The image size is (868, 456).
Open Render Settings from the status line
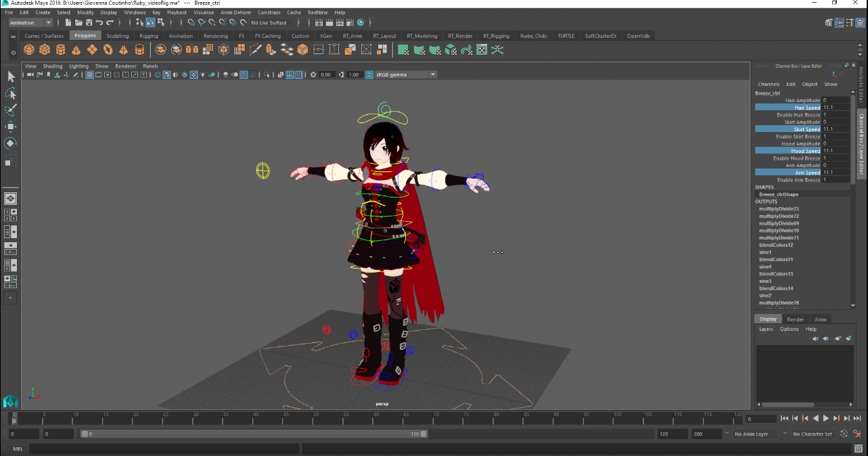tap(350, 23)
